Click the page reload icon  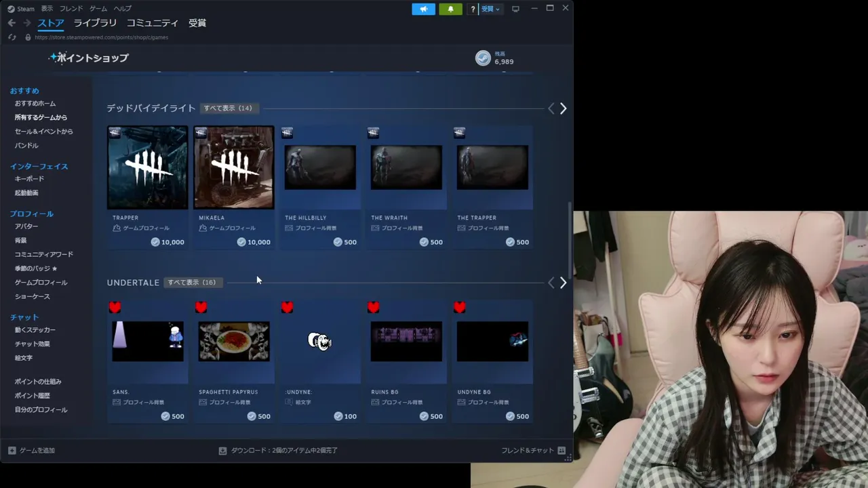click(x=12, y=37)
